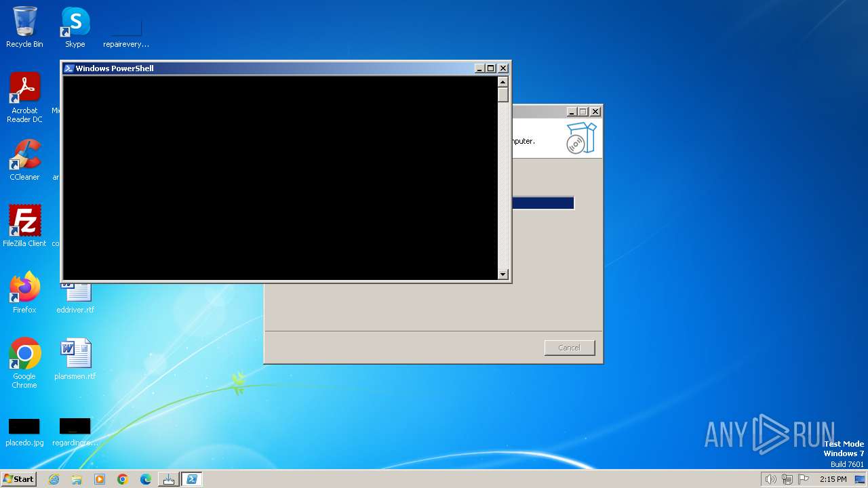Click the Cancel button in installer
The image size is (868, 488).
pyautogui.click(x=569, y=348)
